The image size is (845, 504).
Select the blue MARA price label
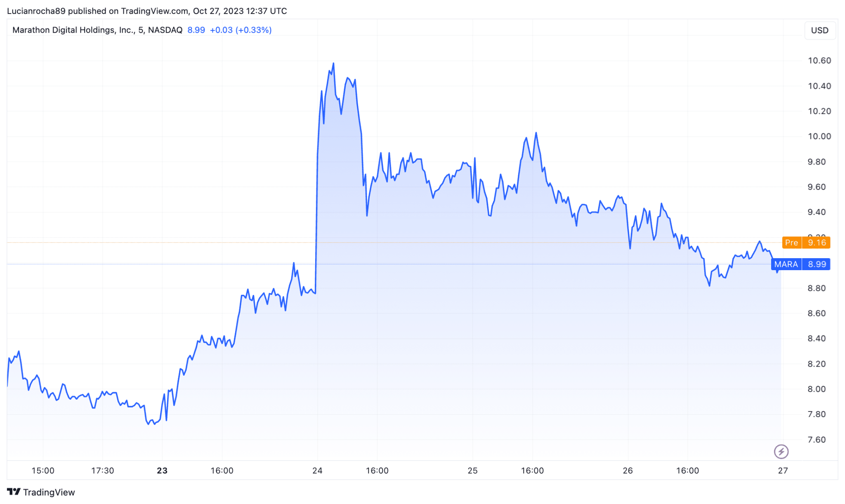click(800, 264)
